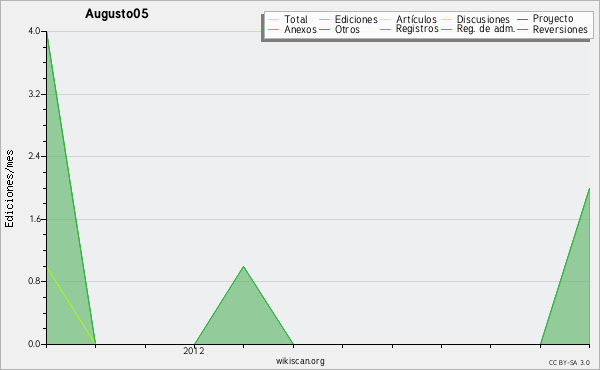Click the Ediciones/mes axis title
Image resolution: width=600 pixels, height=370 pixels.
(9, 189)
